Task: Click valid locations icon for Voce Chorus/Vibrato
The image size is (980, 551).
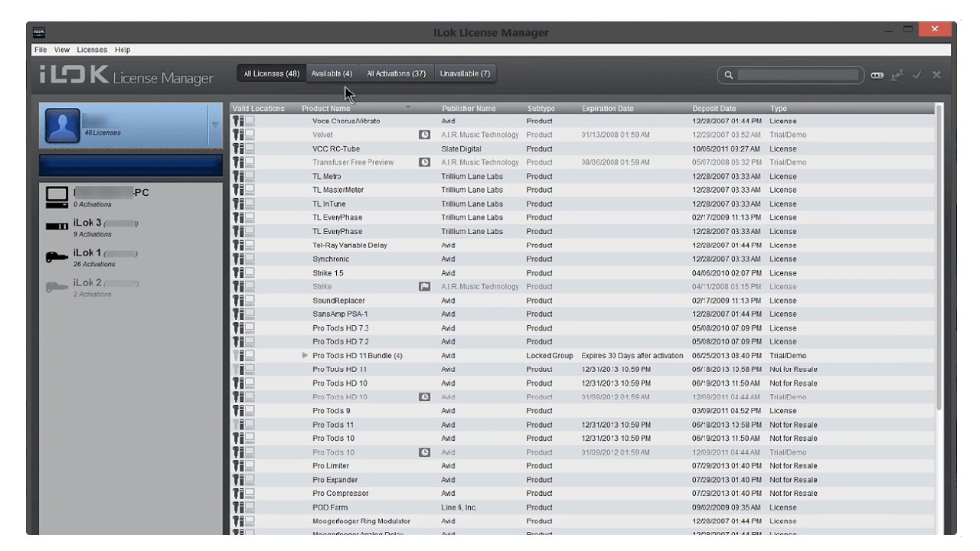Action: tap(244, 121)
